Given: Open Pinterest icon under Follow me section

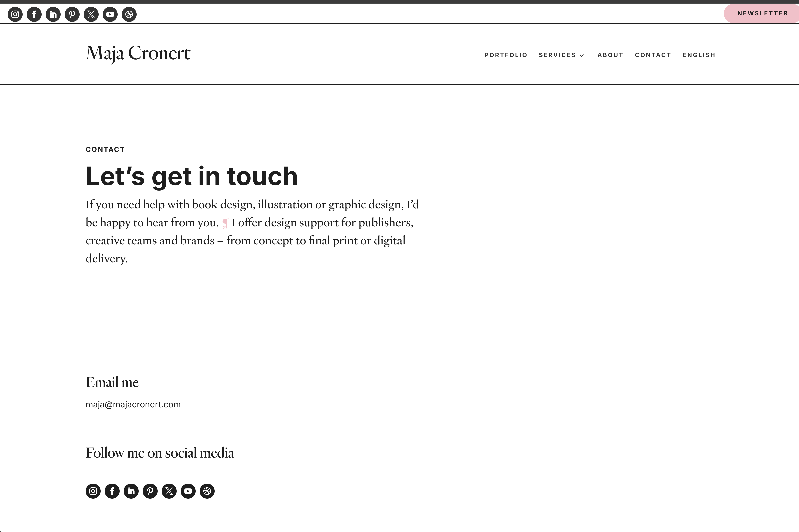Looking at the screenshot, I should tap(150, 491).
